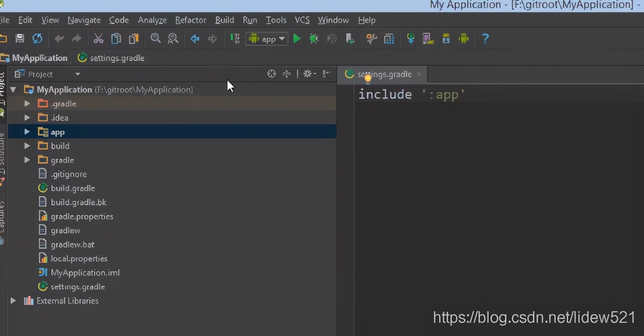Open the Project view mode dropdown
Screen dimensions: 644x336
pyautogui.click(x=47, y=74)
